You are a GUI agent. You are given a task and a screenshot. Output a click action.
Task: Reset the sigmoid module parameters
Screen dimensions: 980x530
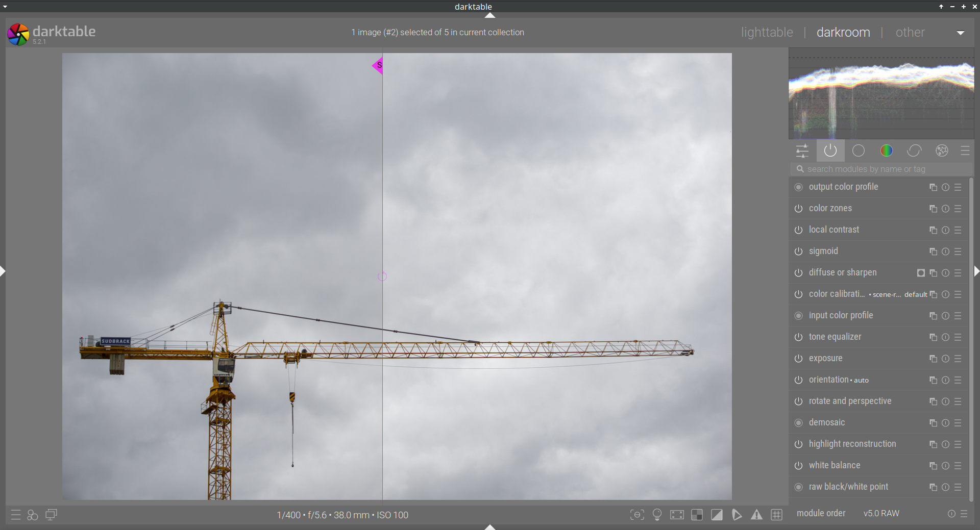coord(945,251)
